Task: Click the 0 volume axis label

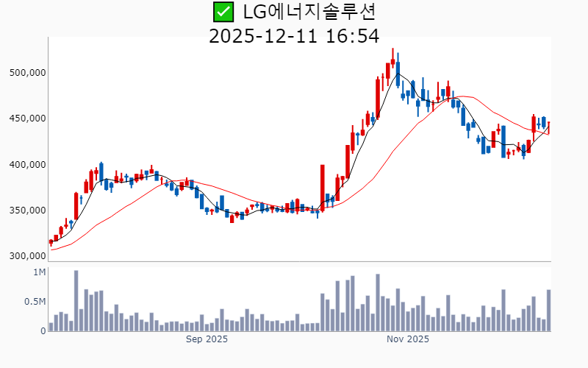Action: click(43, 331)
